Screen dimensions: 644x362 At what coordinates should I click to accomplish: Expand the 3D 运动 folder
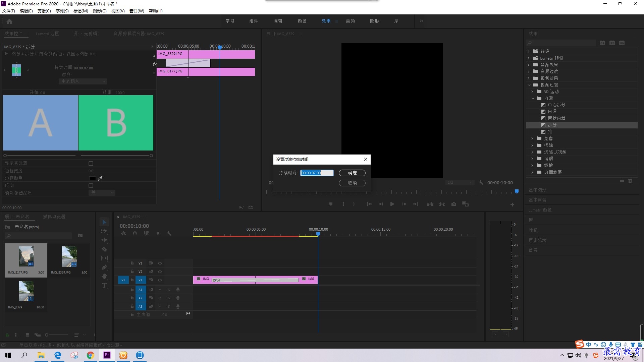click(x=532, y=92)
